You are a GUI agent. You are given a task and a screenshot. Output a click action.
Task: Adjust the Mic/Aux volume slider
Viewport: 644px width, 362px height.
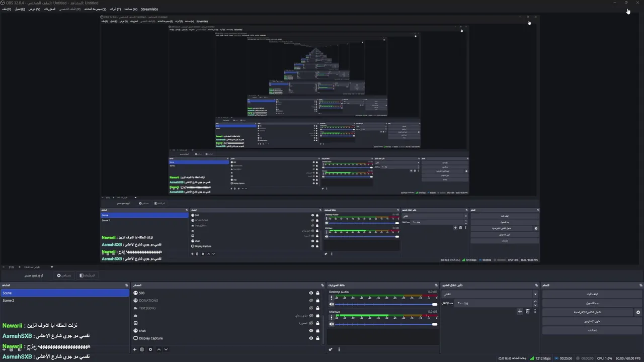[386, 324]
